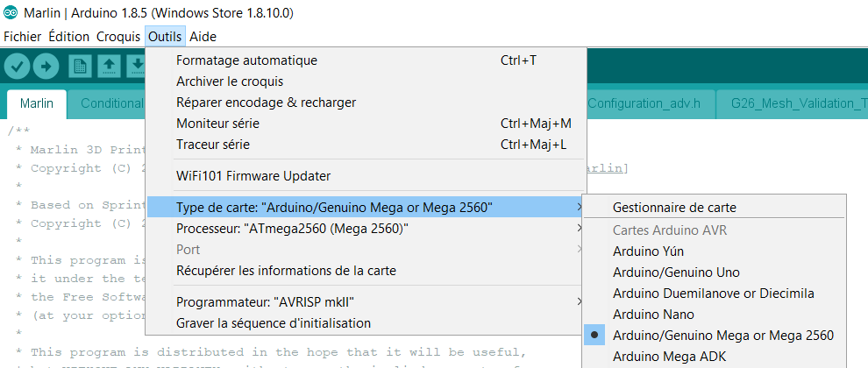Choose Graver la séquence d'initialisation

click(274, 323)
